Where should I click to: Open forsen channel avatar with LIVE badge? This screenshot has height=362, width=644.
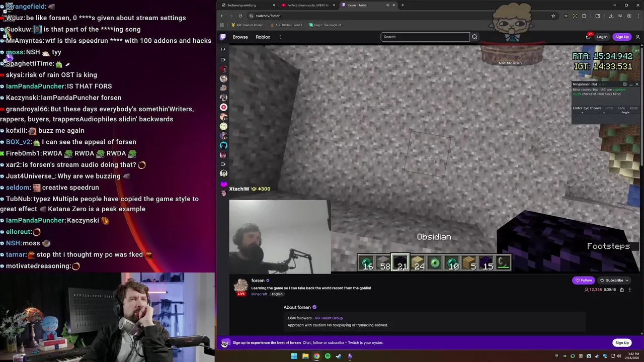[241, 287]
